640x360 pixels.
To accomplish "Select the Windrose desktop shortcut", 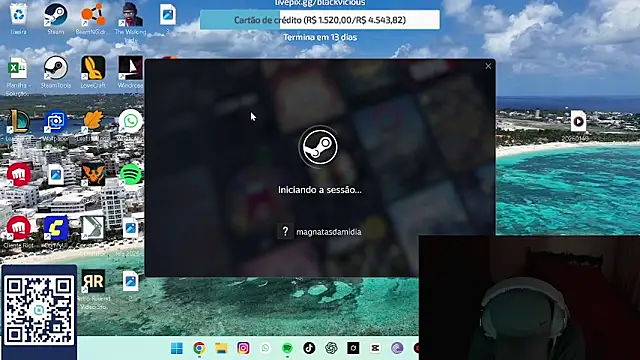I will (130, 72).
